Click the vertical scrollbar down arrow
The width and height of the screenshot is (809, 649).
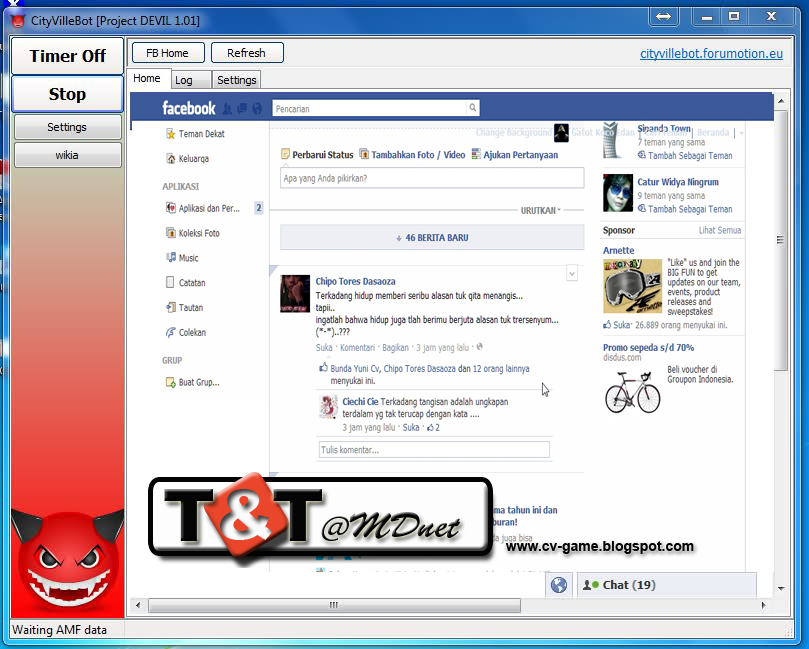point(781,588)
